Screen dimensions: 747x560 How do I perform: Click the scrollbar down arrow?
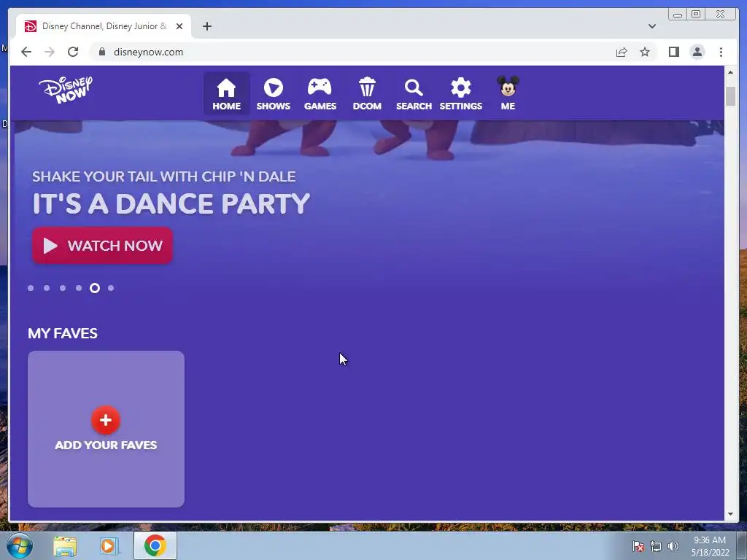click(730, 514)
